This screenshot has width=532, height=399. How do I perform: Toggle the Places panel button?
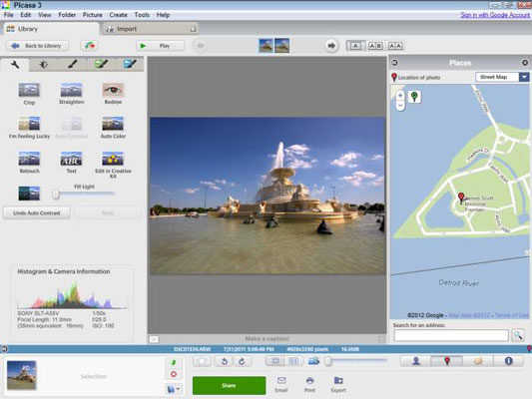pos(447,361)
